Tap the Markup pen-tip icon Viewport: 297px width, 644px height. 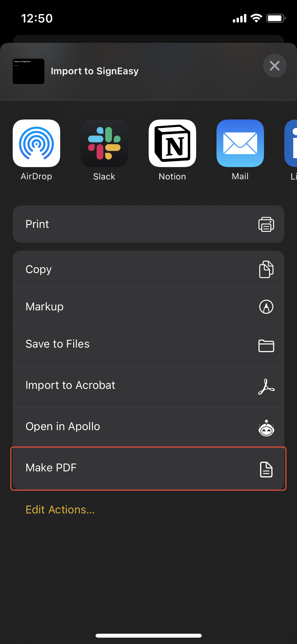266,307
